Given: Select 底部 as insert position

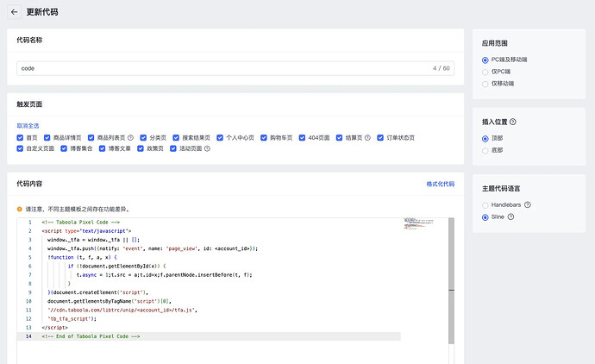Looking at the screenshot, I should tap(485, 150).
